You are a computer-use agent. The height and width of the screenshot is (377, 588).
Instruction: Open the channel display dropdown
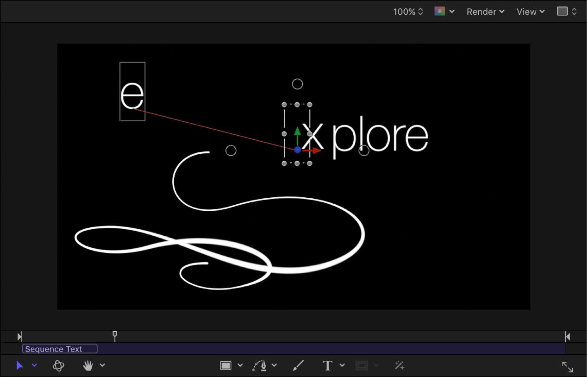click(x=451, y=12)
